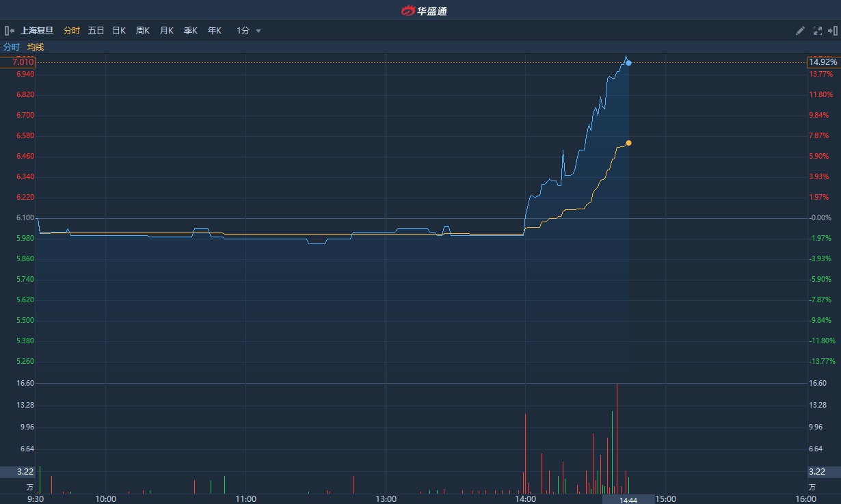
Task: Click the 上海复旦 stock name
Action: coord(37,31)
